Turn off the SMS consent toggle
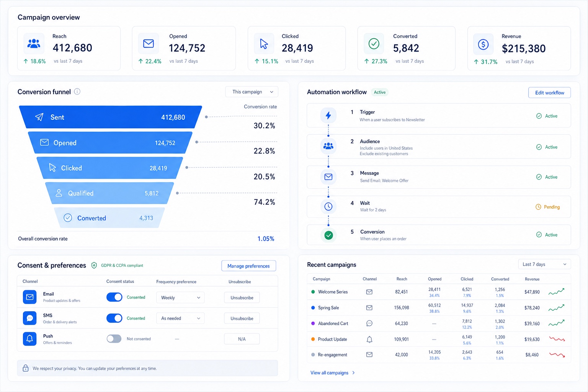Viewport: 588px width, 392px height. (x=114, y=318)
